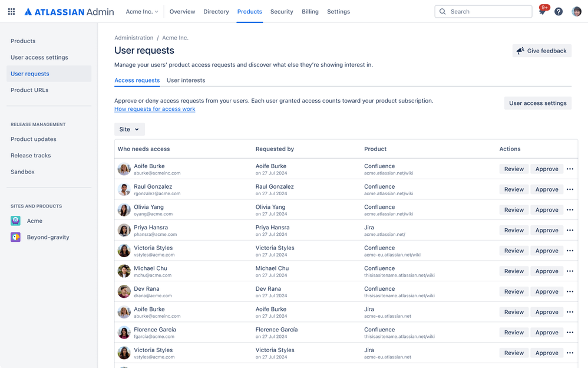Click the Beyond-gravity site icon
Viewport: 588px width, 368px height.
[x=15, y=237]
